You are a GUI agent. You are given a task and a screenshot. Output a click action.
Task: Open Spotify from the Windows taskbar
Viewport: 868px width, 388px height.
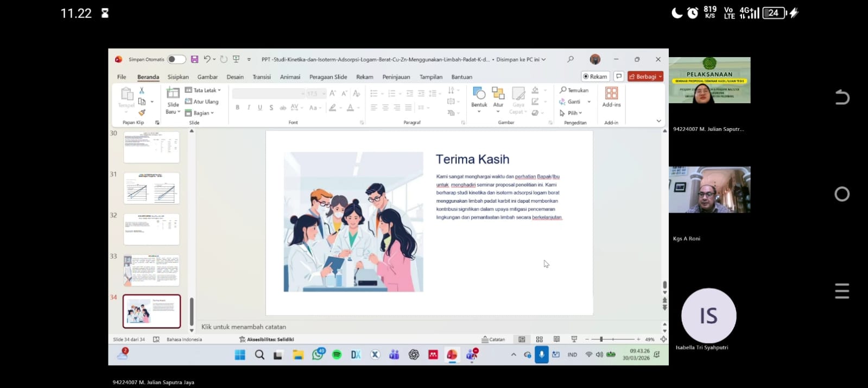(x=337, y=355)
